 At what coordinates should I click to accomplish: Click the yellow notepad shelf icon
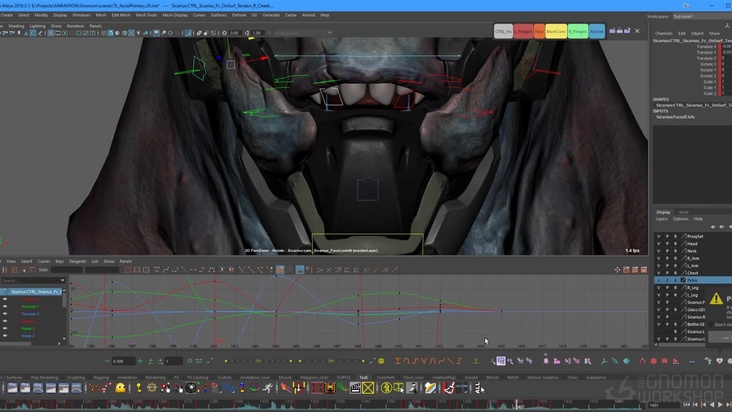(x=430, y=388)
